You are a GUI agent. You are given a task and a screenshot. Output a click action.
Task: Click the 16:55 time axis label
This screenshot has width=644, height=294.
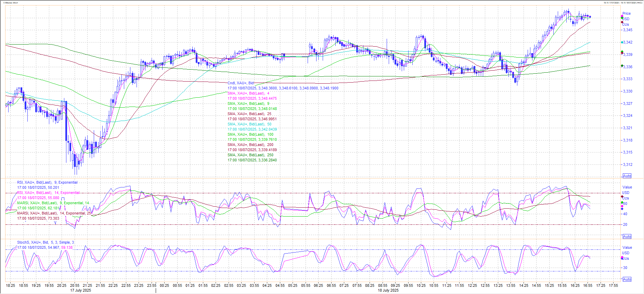tap(588, 285)
